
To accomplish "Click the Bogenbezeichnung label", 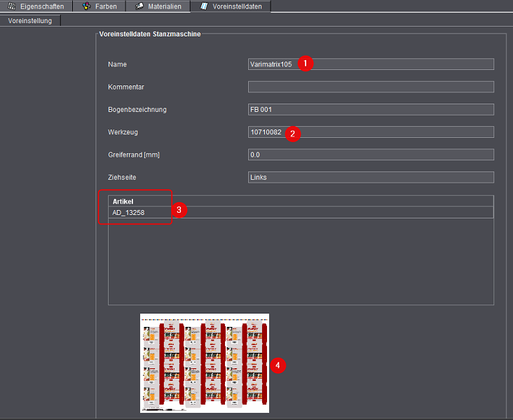I will pyautogui.click(x=137, y=109).
